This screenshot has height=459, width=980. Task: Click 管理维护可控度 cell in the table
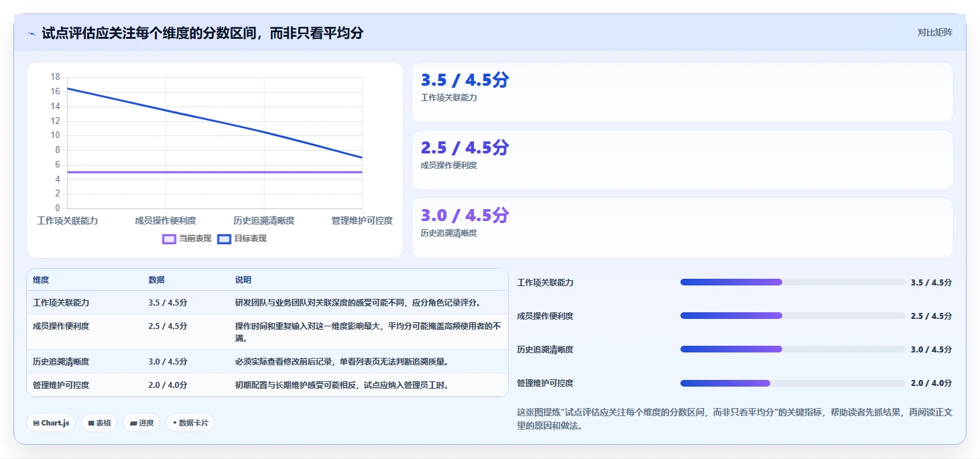click(61, 385)
